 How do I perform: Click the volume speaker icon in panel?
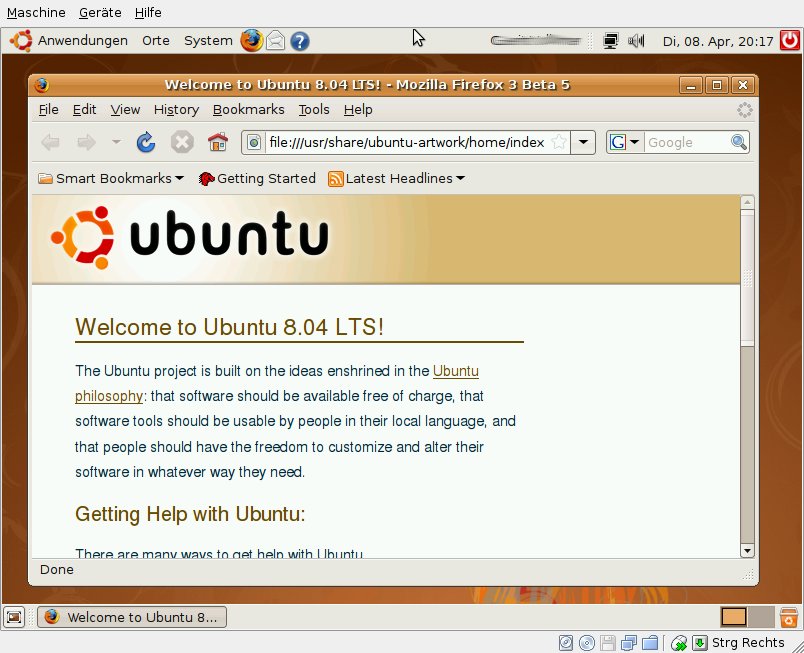[636, 41]
